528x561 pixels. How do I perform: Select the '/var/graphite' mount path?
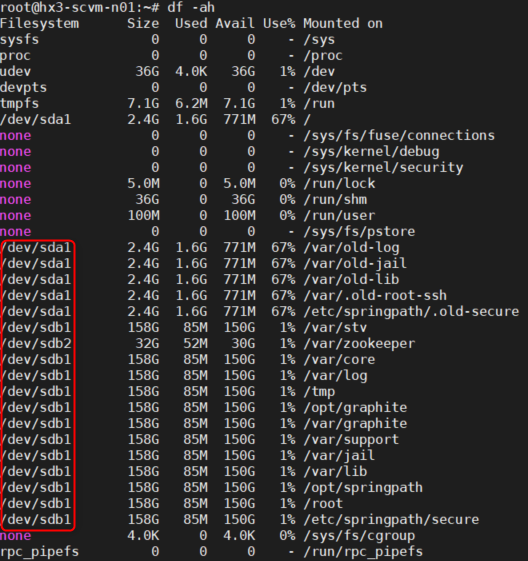355,424
